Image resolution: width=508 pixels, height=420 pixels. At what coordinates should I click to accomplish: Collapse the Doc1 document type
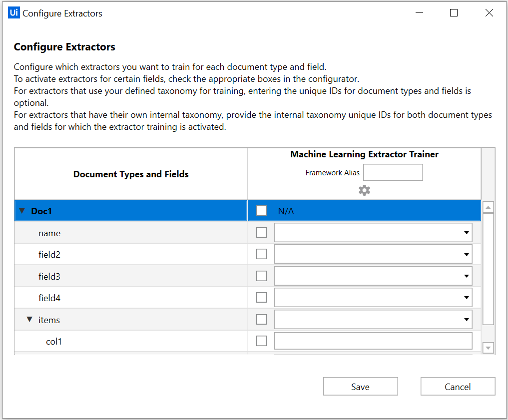(22, 210)
